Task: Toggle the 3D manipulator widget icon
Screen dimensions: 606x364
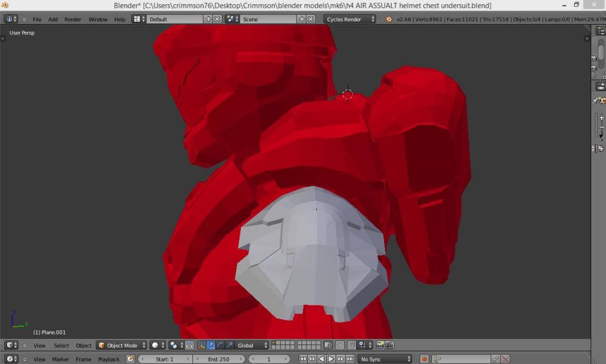Action: point(201,345)
